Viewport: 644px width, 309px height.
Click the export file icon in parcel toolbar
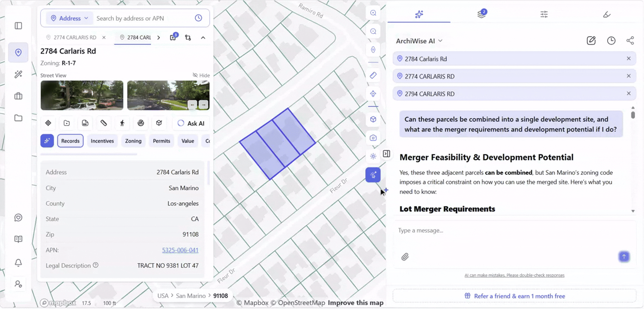pos(85,123)
